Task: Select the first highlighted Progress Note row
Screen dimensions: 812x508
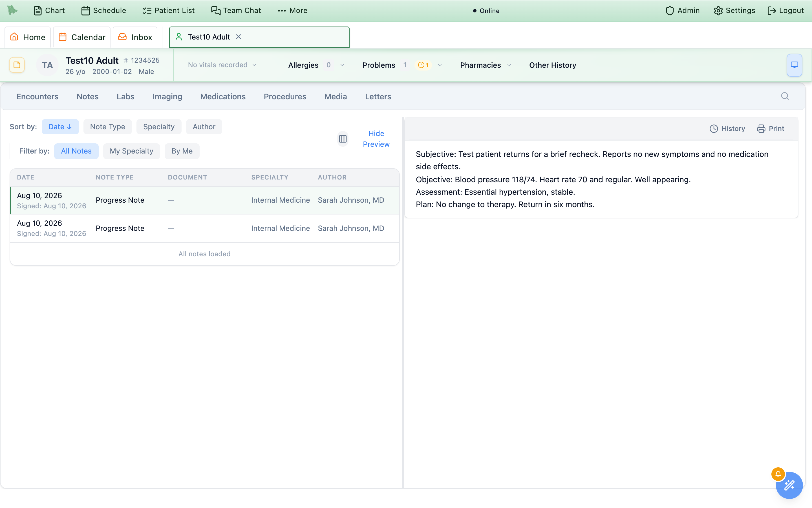Action: coord(205,200)
